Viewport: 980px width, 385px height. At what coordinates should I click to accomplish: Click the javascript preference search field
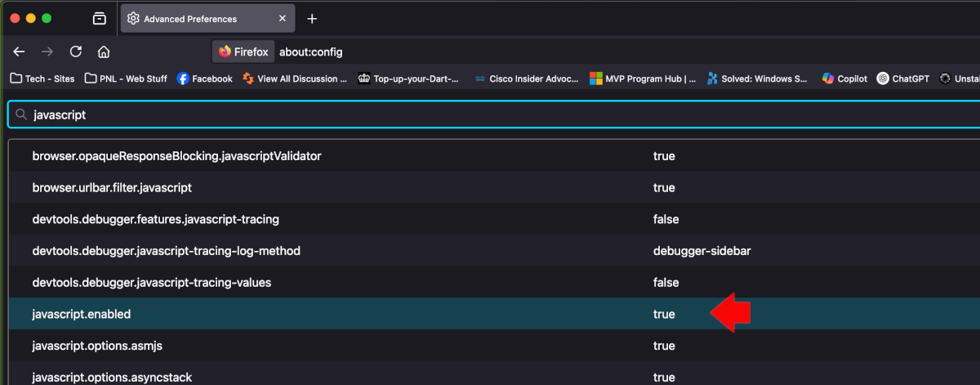(x=493, y=115)
